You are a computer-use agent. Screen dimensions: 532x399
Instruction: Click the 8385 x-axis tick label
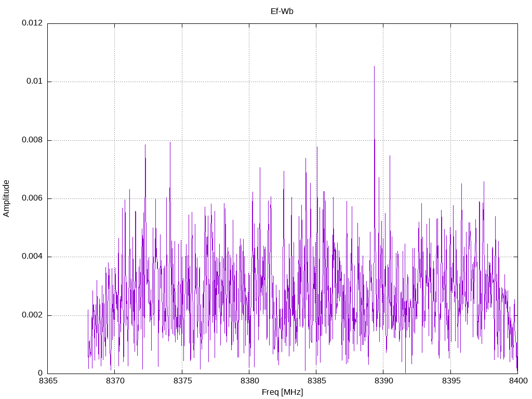pos(316,381)
